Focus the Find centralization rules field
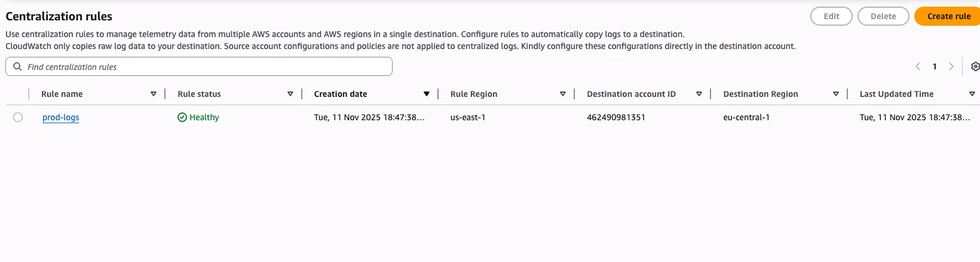The image size is (980, 262). pos(203,66)
